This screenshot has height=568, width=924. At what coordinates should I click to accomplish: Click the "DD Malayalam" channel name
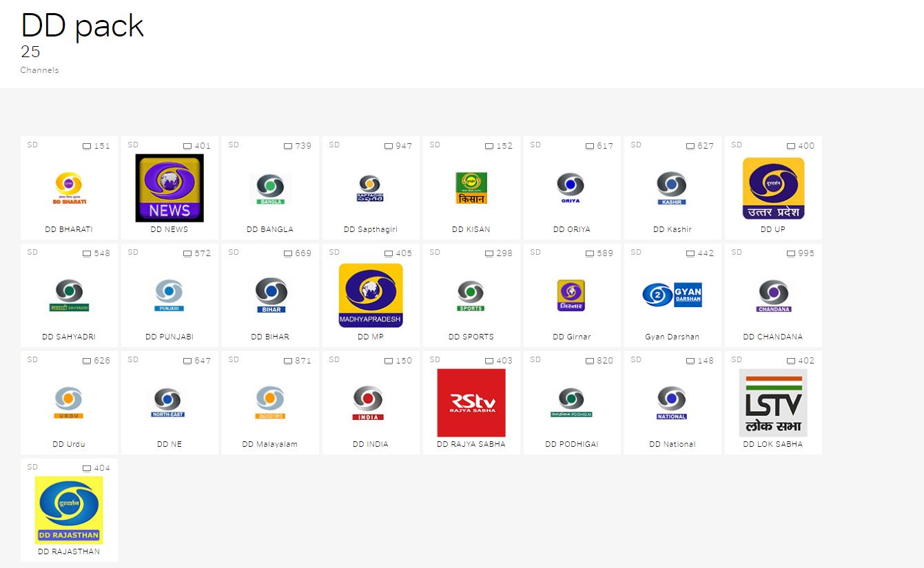click(x=270, y=444)
